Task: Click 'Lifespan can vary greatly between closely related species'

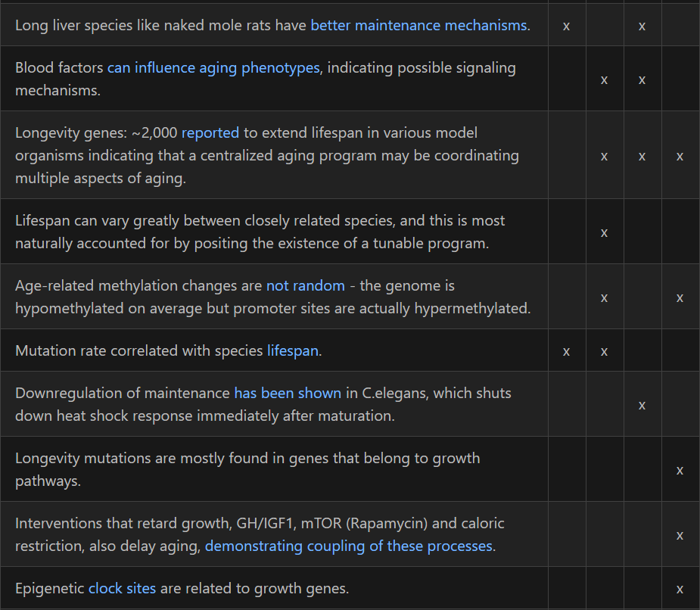Action: click(x=205, y=220)
